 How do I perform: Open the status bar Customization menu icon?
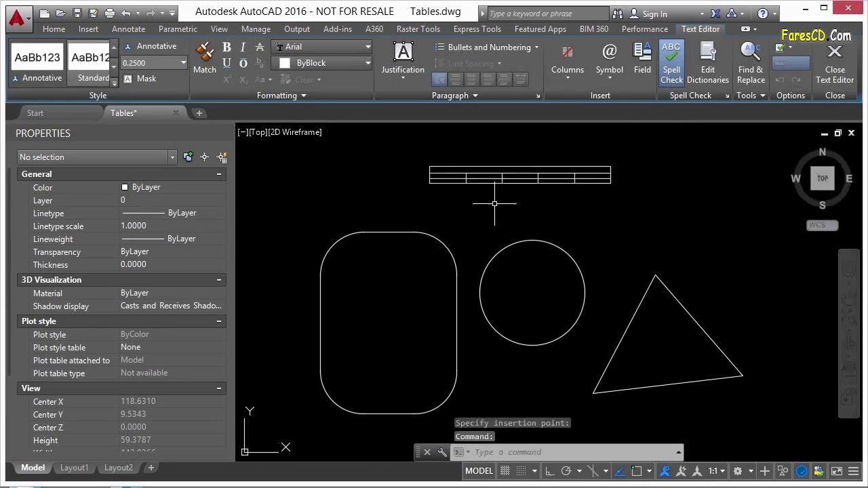point(853,471)
